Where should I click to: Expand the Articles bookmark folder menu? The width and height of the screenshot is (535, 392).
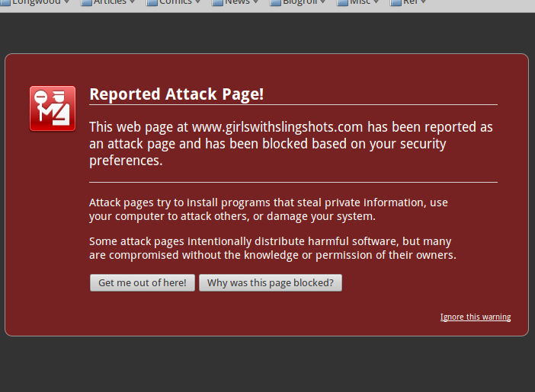tap(107, 3)
